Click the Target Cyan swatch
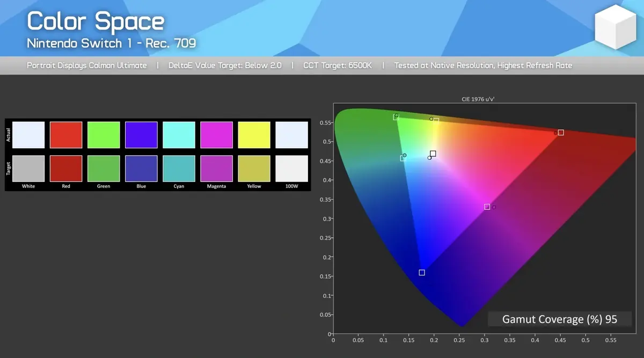Image resolution: width=644 pixels, height=358 pixels. click(179, 169)
